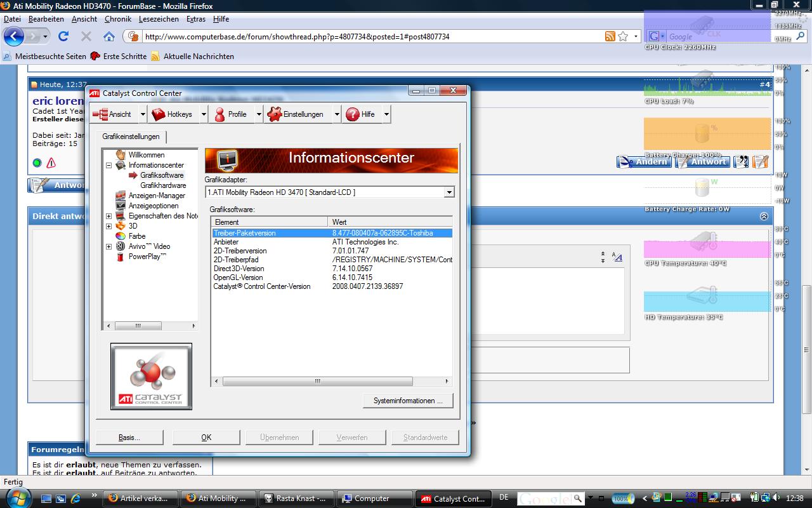Click the RSS feed icon in address bar
The height and width of the screenshot is (508, 812).
click(x=610, y=36)
